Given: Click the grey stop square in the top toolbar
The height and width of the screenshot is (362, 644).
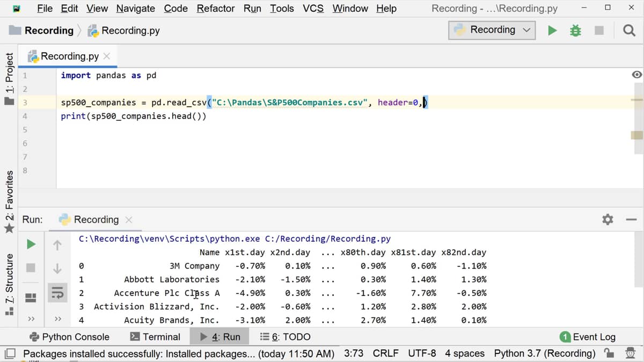Looking at the screenshot, I should pyautogui.click(x=600, y=31).
